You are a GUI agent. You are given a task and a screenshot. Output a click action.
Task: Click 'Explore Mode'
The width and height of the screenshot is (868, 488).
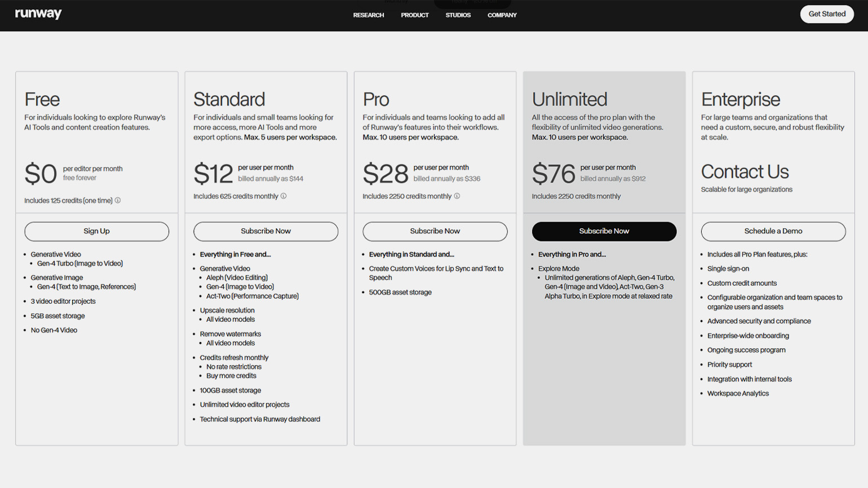click(x=559, y=269)
